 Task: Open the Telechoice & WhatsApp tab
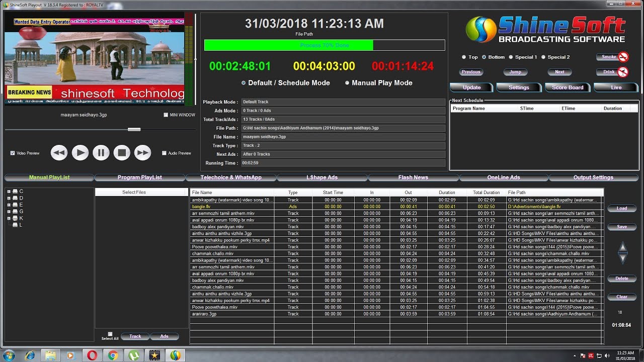click(231, 177)
